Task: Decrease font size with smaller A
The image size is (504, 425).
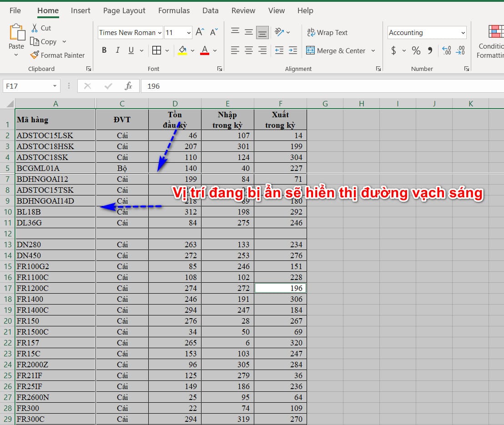Action: point(214,32)
